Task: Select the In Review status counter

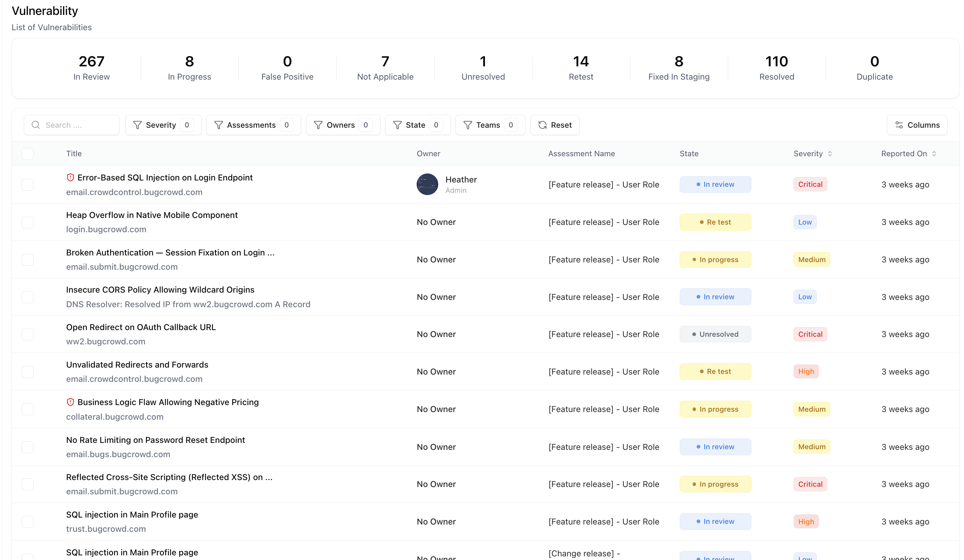Action: [x=92, y=68]
